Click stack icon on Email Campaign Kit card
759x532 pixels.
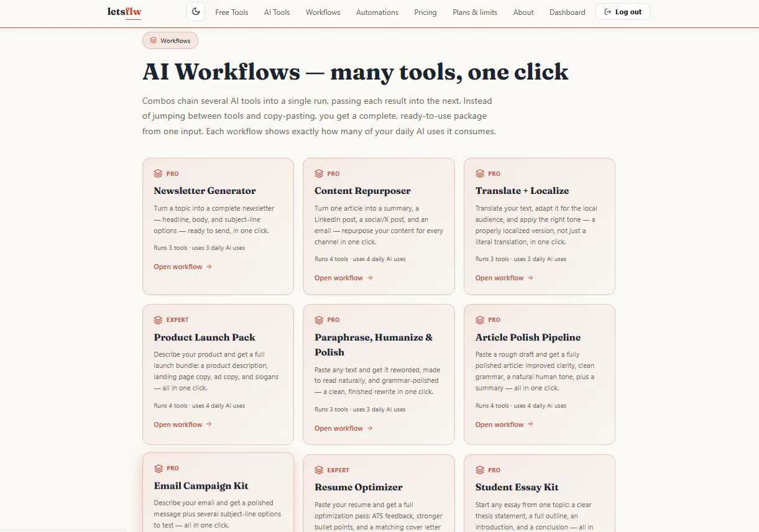point(158,469)
